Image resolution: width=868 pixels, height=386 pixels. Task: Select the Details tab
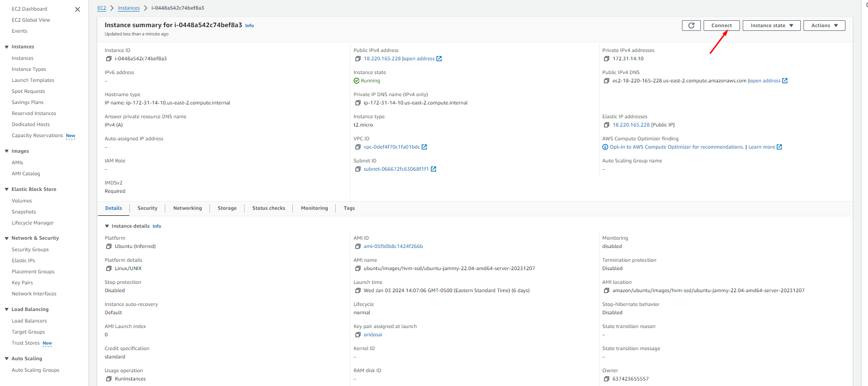[114, 208]
